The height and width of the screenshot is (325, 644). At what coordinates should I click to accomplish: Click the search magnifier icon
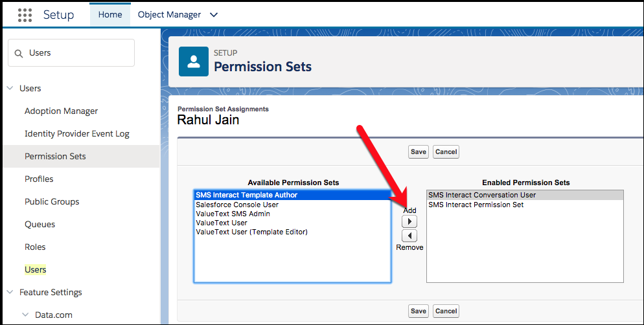pos(19,53)
